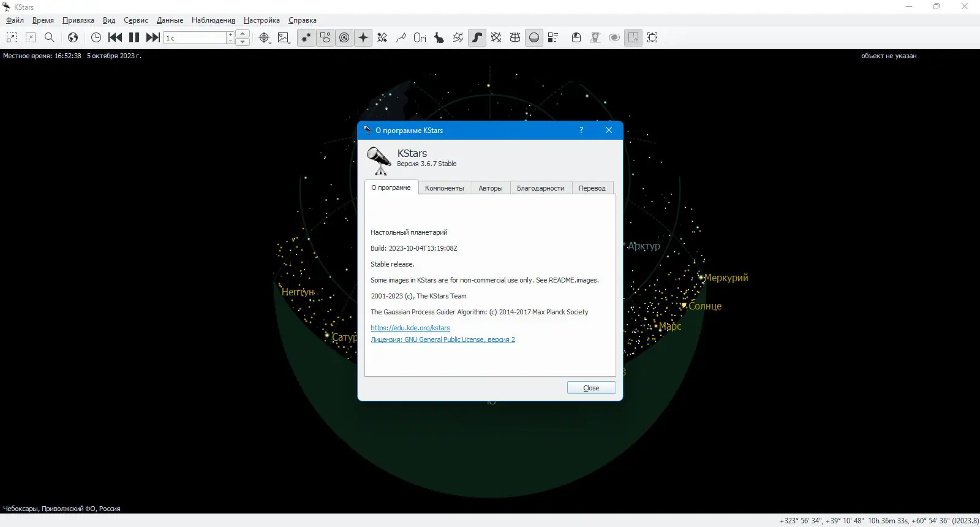Select the О программе tab
The image size is (980, 527).
tap(391, 188)
